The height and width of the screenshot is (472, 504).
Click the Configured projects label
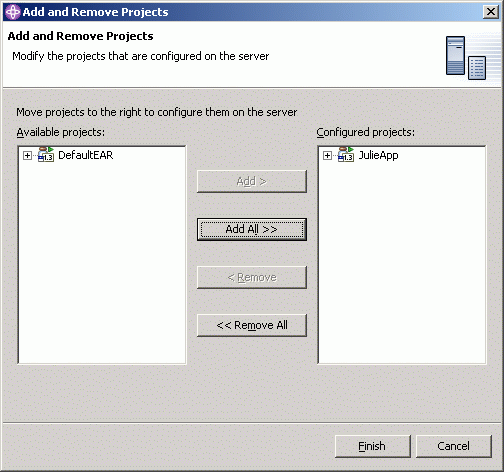(x=366, y=132)
